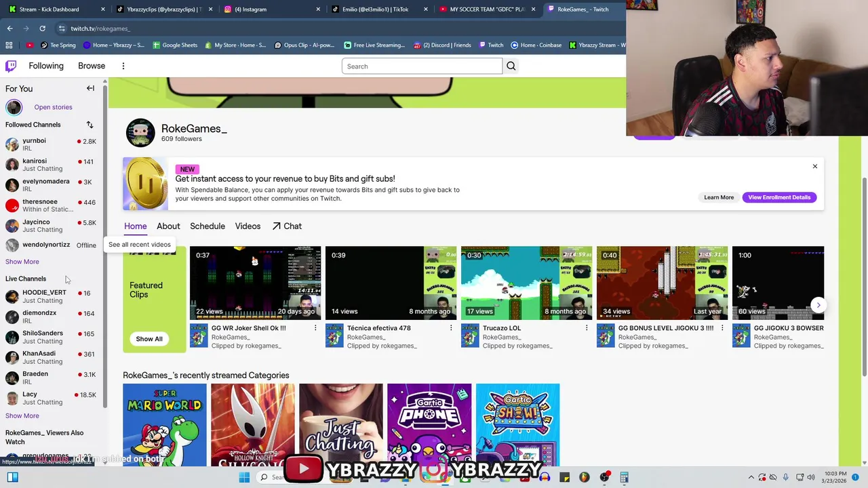This screenshot has height=488, width=868.
Task: Open the Schedule tab
Action: point(208,226)
